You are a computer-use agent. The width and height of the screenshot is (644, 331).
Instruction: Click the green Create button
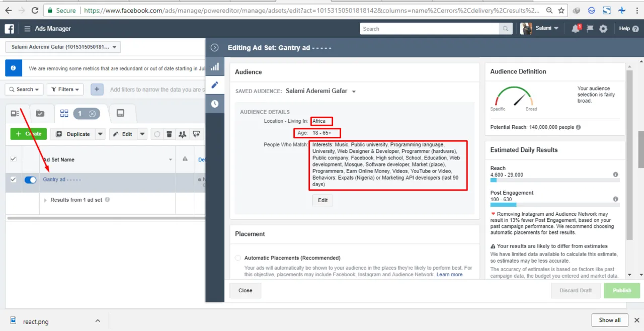(x=29, y=134)
